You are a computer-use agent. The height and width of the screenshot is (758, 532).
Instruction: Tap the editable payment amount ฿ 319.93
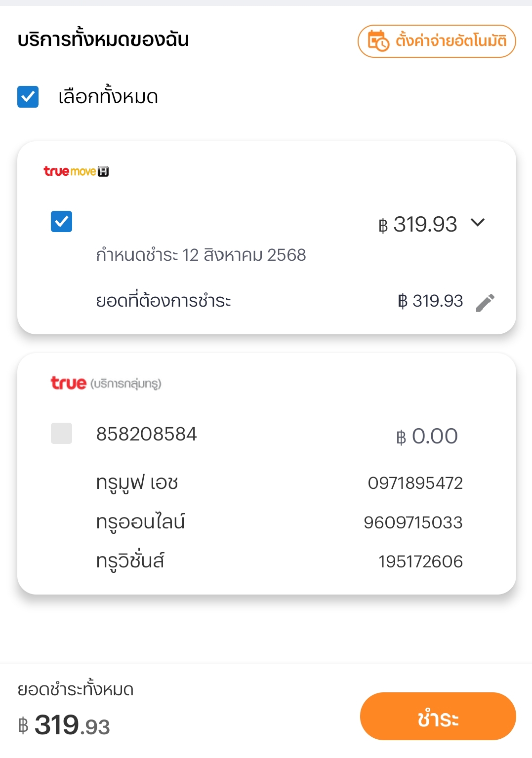coord(430,301)
